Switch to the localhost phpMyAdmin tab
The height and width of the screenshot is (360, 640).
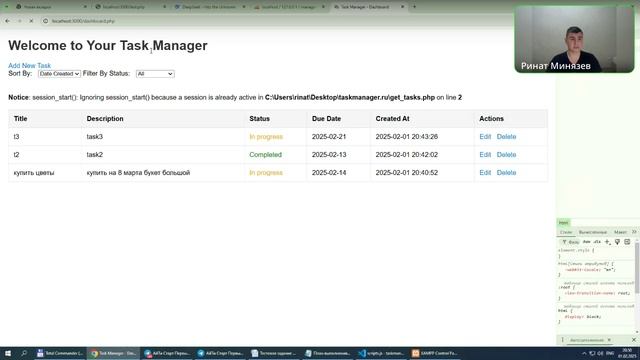pyautogui.click(x=288, y=7)
